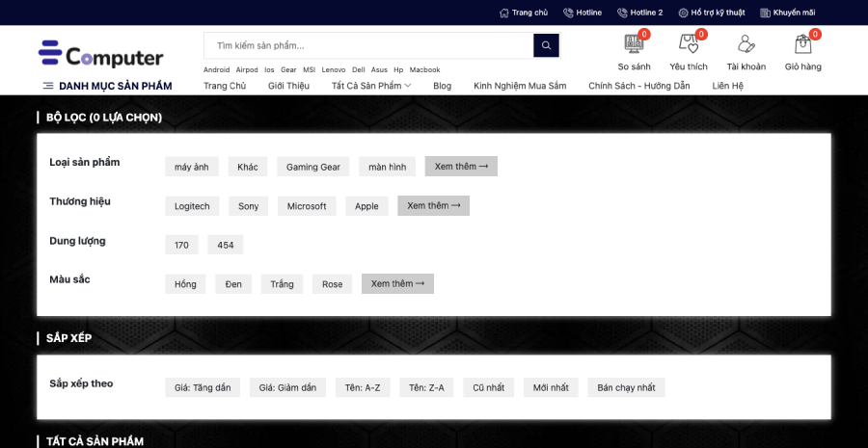The image size is (868, 448).
Task: Click the Hotline link in top bar
Action: [583, 13]
